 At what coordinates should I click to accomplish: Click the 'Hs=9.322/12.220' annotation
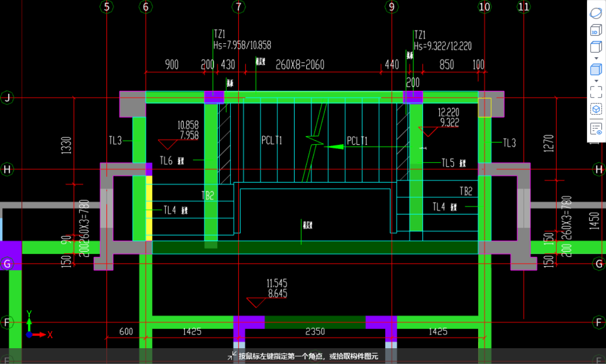click(x=443, y=46)
